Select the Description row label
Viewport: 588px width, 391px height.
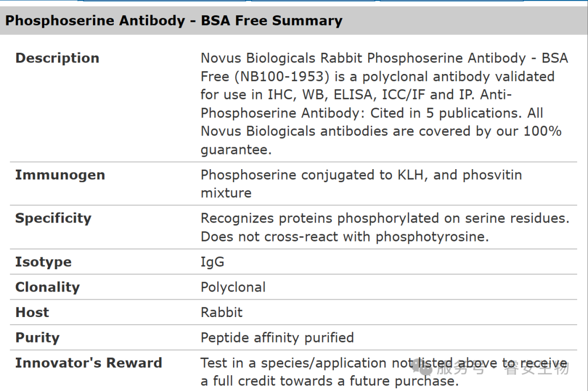click(x=57, y=58)
